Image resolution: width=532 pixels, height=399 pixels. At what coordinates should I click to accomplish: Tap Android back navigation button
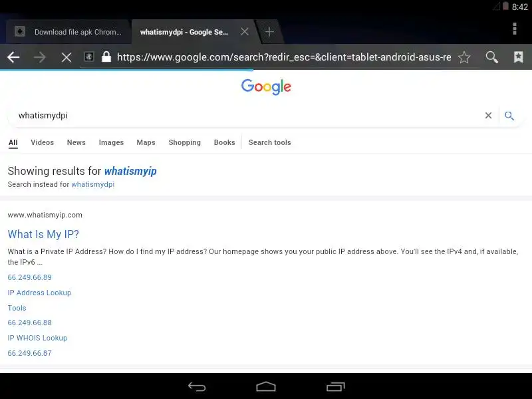[197, 387]
